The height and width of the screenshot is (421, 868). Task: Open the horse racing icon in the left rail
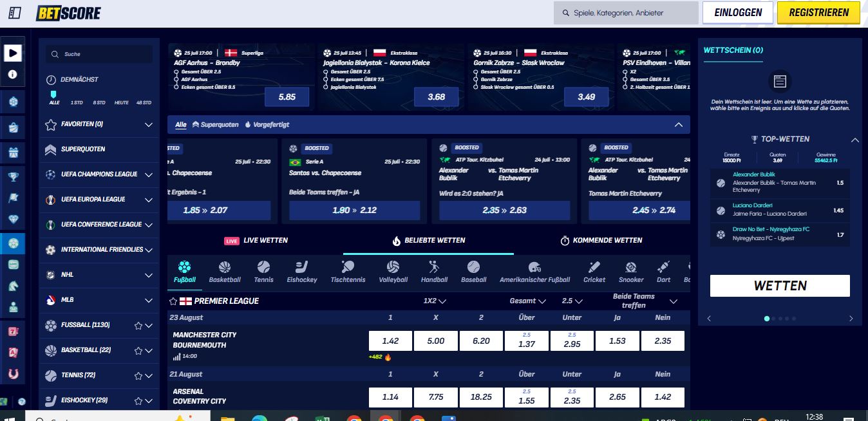pyautogui.click(x=13, y=286)
